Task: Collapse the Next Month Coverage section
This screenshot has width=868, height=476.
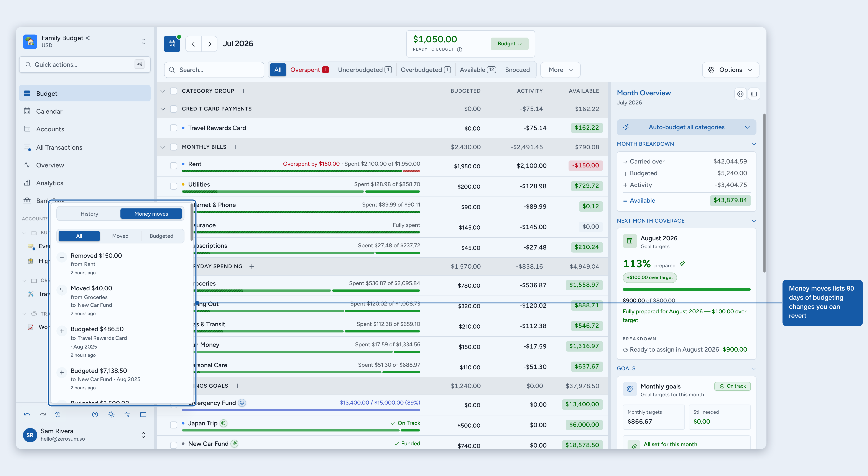Action: point(754,221)
